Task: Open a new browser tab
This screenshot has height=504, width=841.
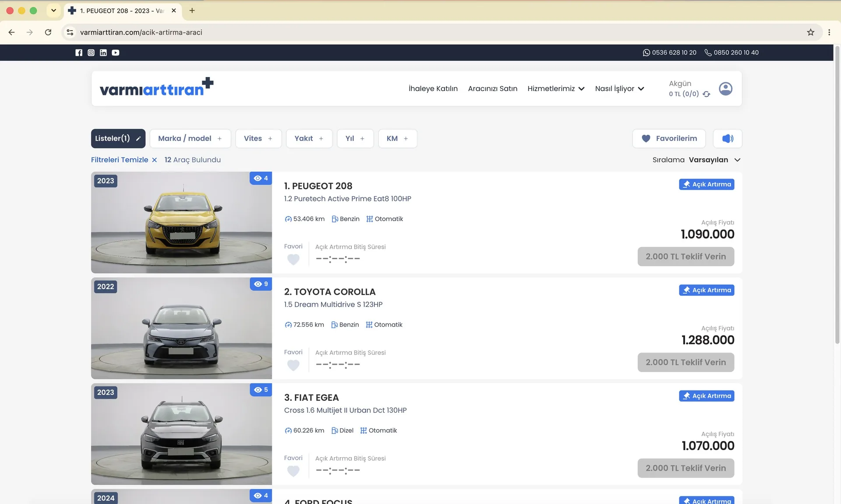Action: [192, 11]
